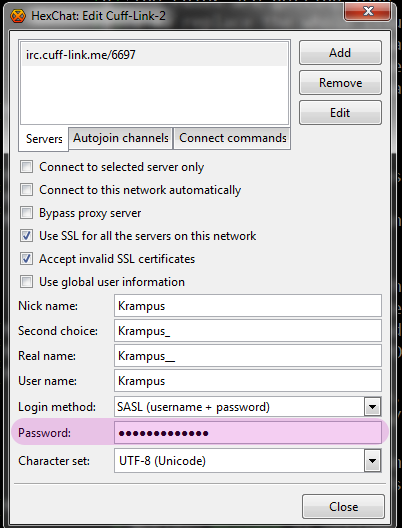The height and width of the screenshot is (528, 402).
Task: Focus the Password input field
Action: pos(248,433)
